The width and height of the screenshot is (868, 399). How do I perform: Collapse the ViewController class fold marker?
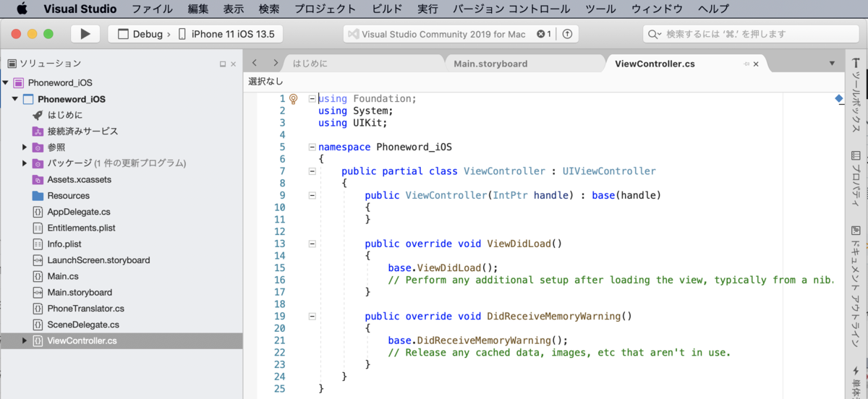(x=312, y=171)
